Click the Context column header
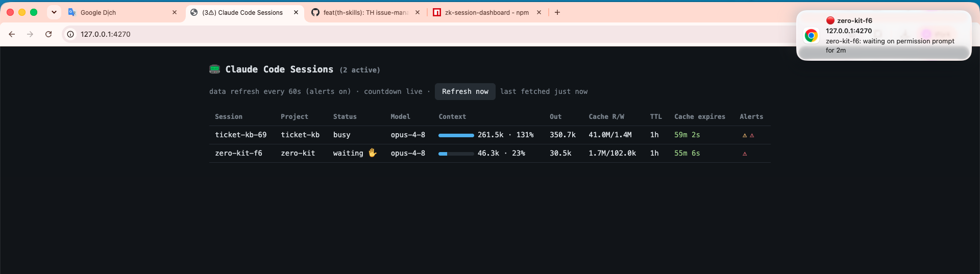 click(452, 117)
